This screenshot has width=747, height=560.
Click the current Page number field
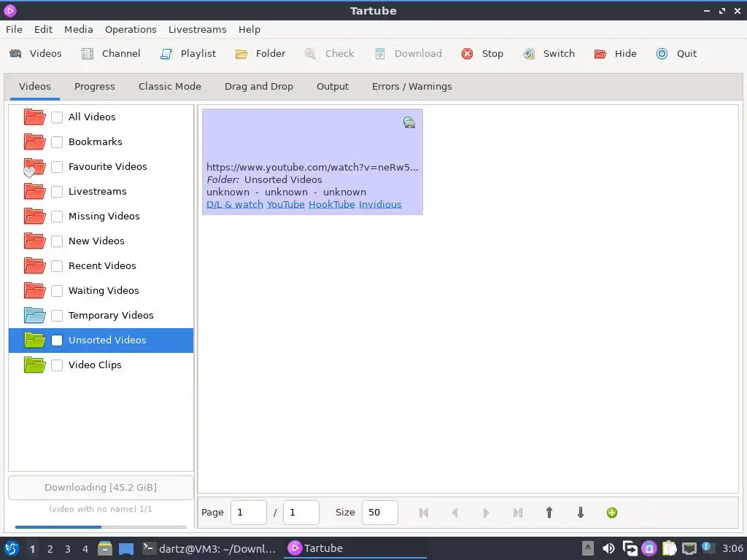pos(248,513)
